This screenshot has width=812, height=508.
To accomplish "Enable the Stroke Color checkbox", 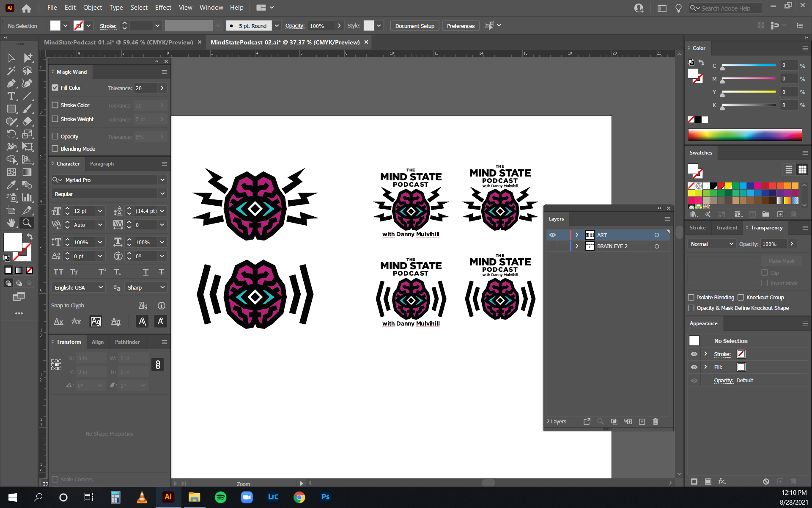I will coord(55,105).
